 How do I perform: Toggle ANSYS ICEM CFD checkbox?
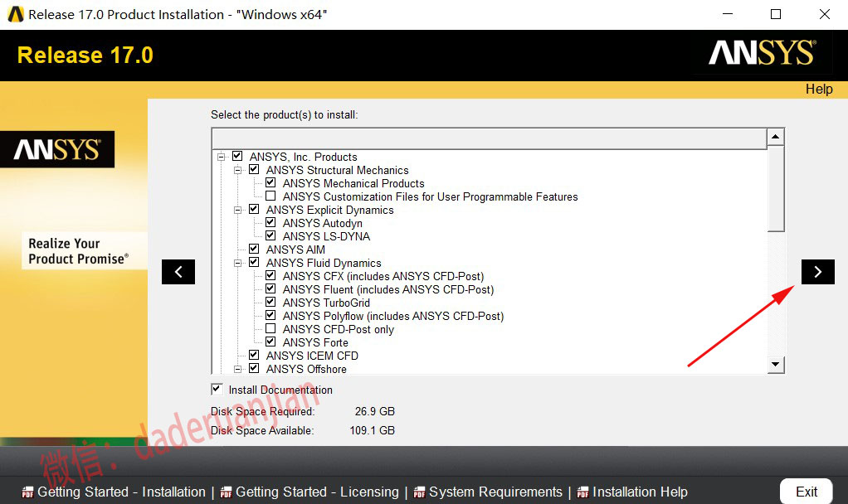254,355
